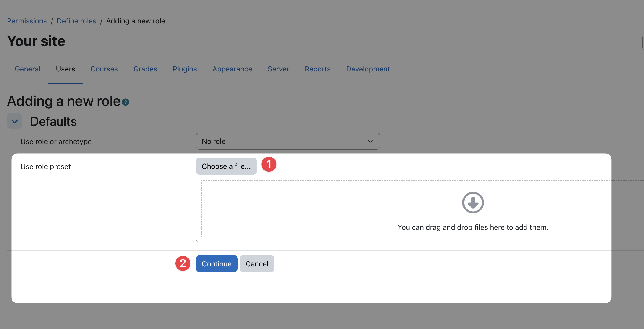The image size is (644, 329).
Task: Click the download arrow icon in drop area
Action: point(473,202)
